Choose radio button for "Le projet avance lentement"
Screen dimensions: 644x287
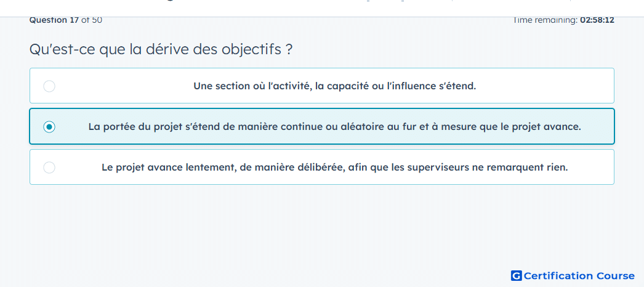point(49,168)
